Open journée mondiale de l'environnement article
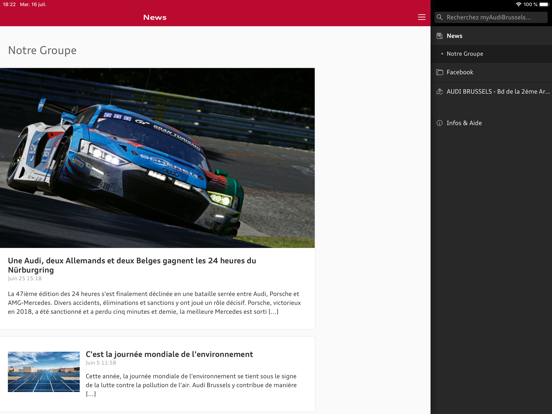The image size is (552, 414). 169,354
